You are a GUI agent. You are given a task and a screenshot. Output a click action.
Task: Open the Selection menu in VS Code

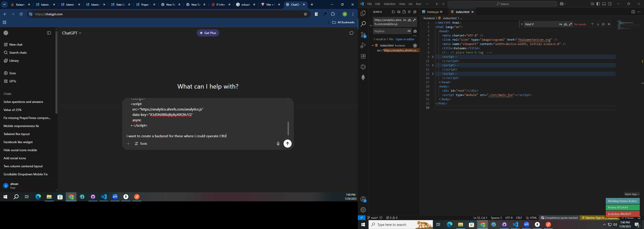pos(389,4)
